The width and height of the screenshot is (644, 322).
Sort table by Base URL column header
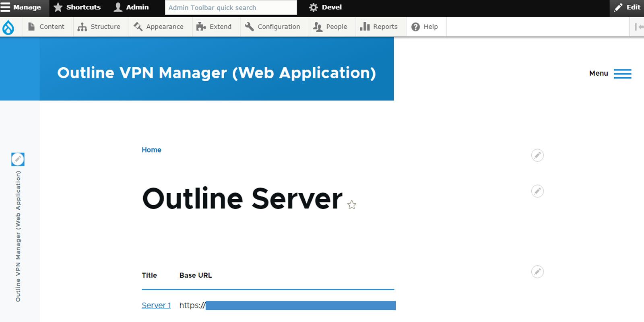click(x=196, y=275)
